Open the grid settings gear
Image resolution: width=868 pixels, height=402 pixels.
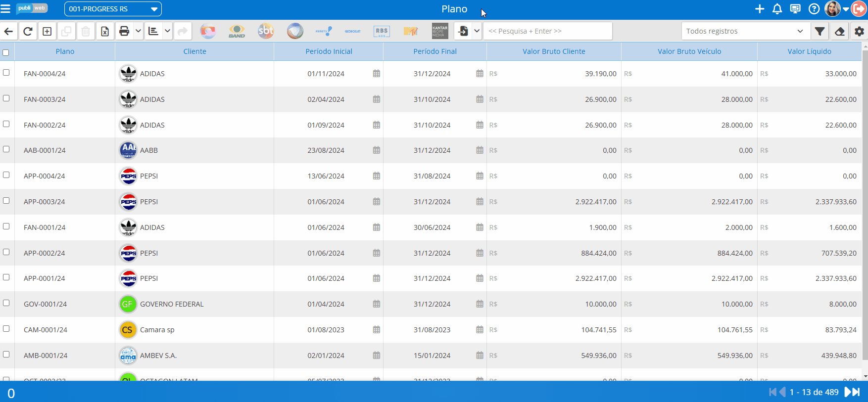[859, 31]
